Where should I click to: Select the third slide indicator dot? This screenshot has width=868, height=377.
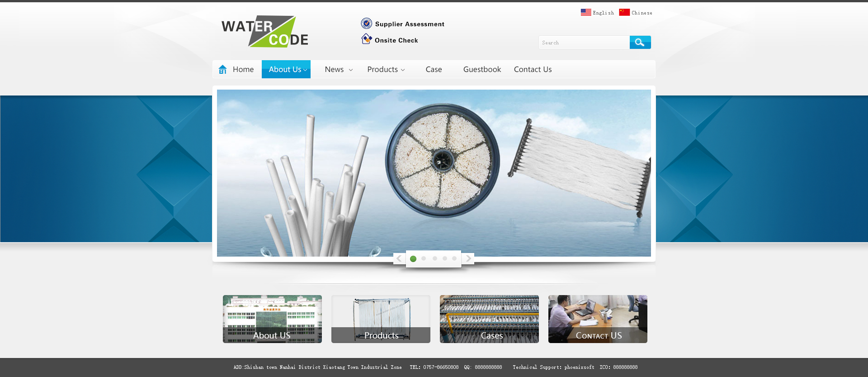click(x=434, y=258)
